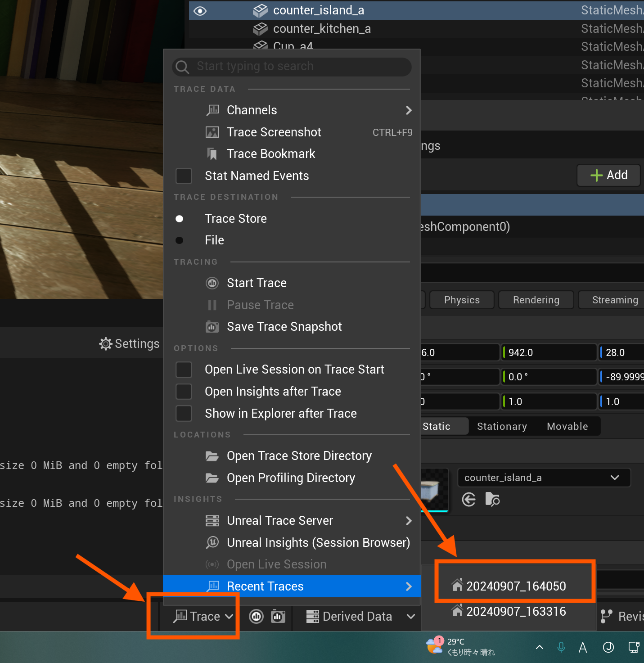Image resolution: width=644 pixels, height=663 pixels.
Task: Open the Channels submenu
Action: tap(292, 110)
